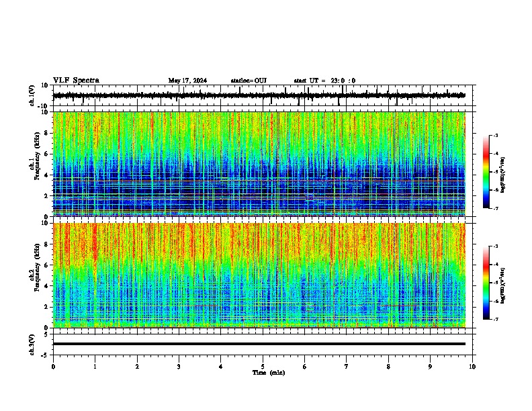
Task: Click the "ch.1(V)" waveform axis label
Action: pyautogui.click(x=32, y=95)
